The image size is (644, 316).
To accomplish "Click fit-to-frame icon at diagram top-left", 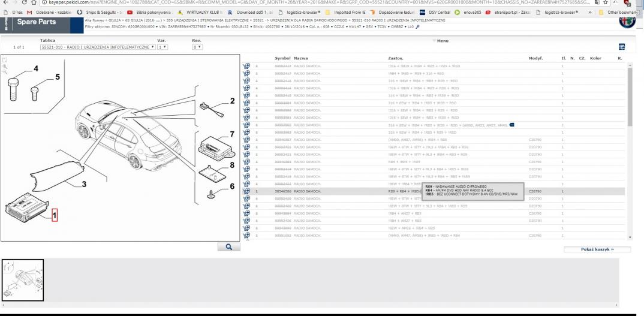I will (5, 60).
